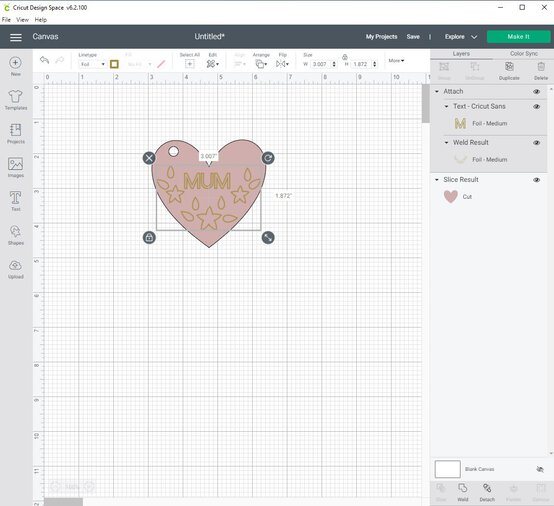Click the MUM text on the heart
This screenshot has width=554, height=506.
207,181
